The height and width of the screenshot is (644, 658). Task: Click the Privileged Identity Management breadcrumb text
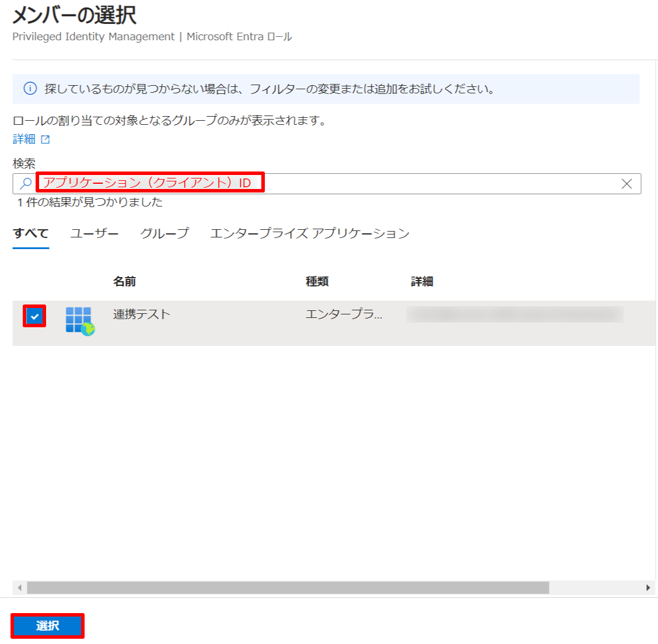coord(93,37)
